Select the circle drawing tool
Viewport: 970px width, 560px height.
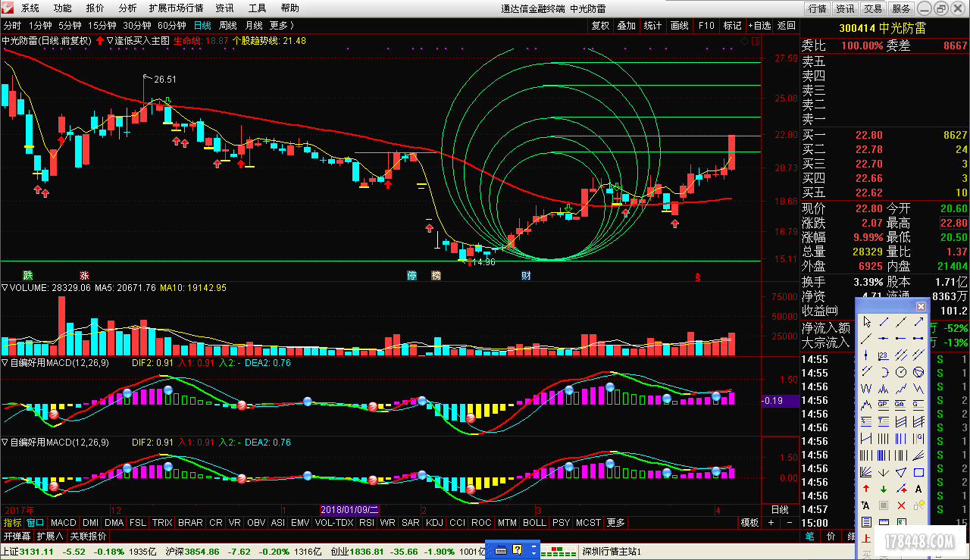click(x=901, y=371)
